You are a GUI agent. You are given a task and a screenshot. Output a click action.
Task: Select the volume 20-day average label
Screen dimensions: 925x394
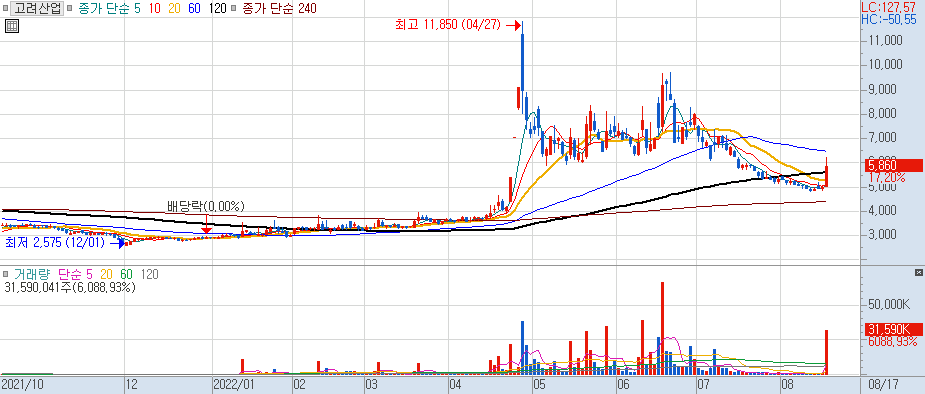[x=107, y=274]
